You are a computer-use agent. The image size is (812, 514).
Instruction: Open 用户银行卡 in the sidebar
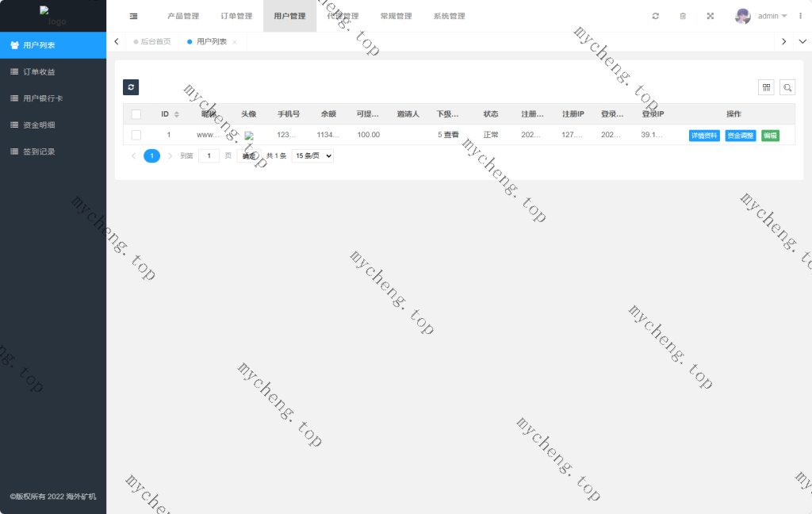click(53, 98)
